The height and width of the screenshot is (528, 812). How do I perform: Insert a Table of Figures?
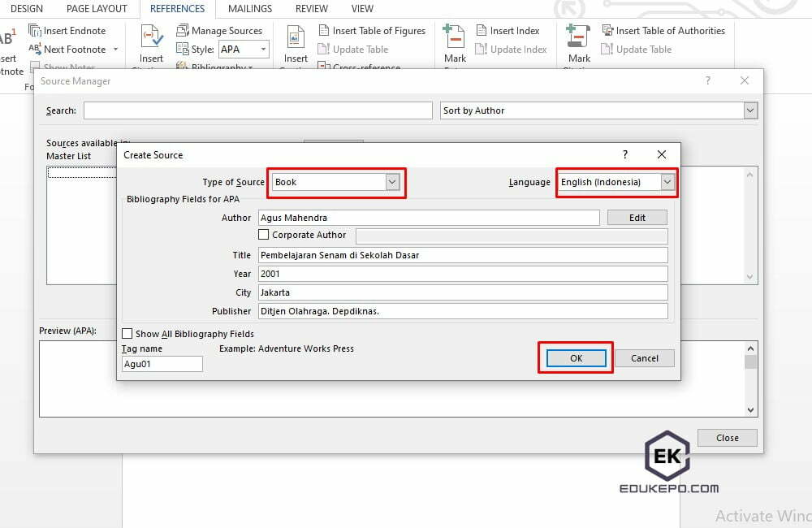click(373, 30)
